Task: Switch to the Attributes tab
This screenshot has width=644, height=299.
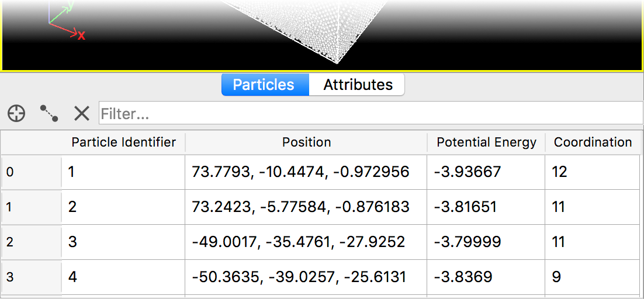Action: coord(358,85)
